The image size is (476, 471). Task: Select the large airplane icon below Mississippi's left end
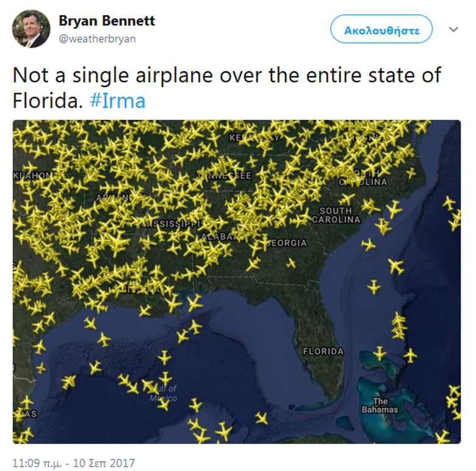tap(117, 241)
